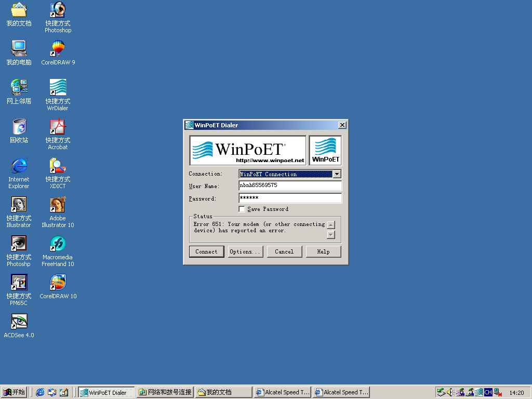Click the Connect button
The image size is (532, 399).
pos(206,252)
